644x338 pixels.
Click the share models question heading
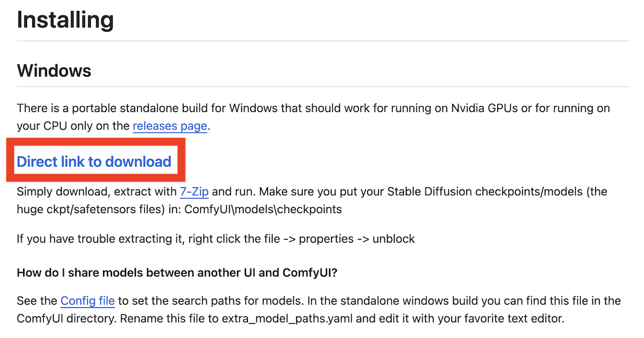[x=177, y=272]
